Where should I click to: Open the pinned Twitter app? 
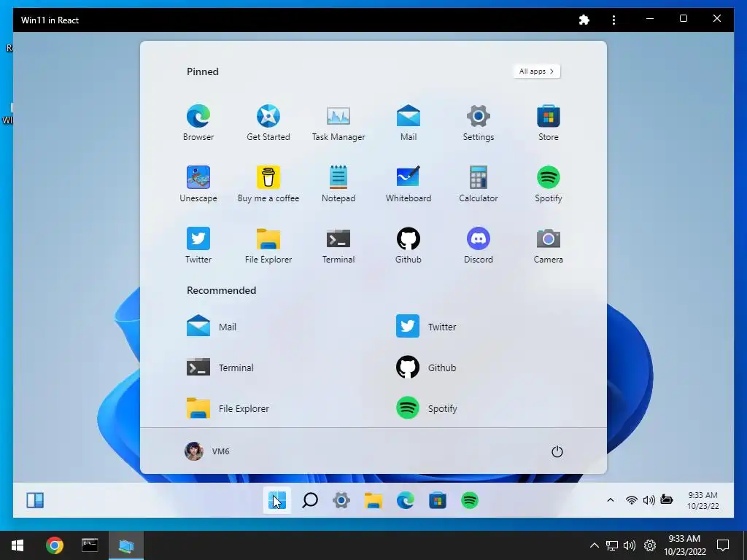198,245
